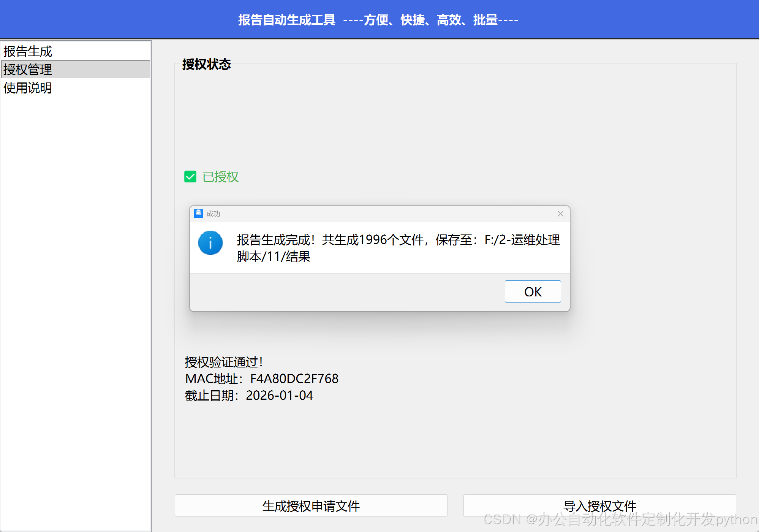759x532 pixels.
Task: Click the MAC地址 F4A80DC2F768 text
Action: (x=262, y=378)
